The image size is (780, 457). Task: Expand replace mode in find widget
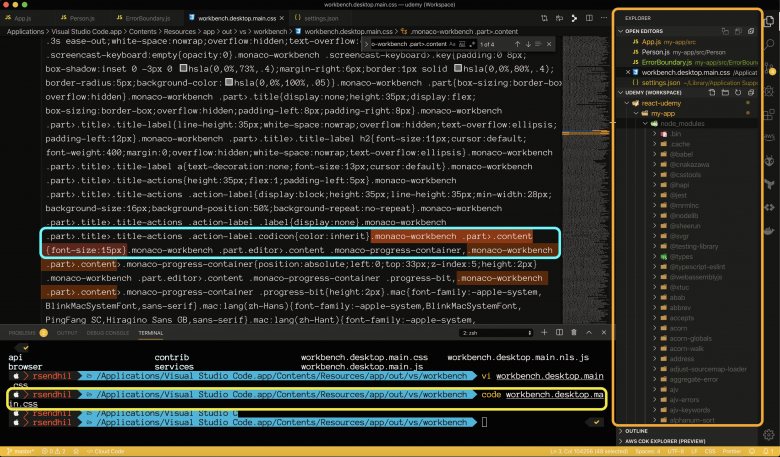pos(366,44)
